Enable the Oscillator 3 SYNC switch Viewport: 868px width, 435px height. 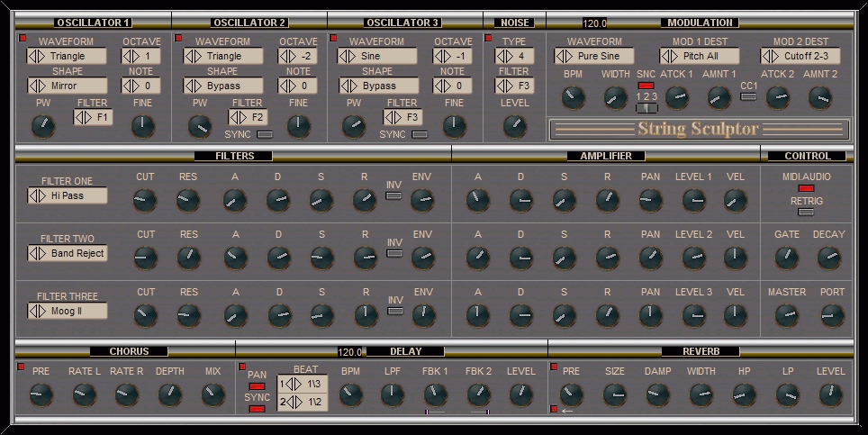pyautogui.click(x=420, y=134)
